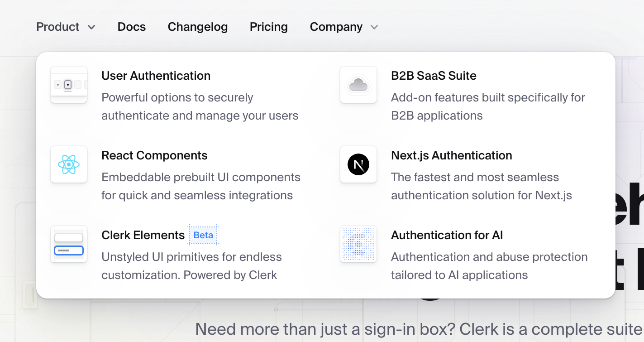Click the Authentication for AI dotted icon
The width and height of the screenshot is (644, 342).
click(358, 244)
